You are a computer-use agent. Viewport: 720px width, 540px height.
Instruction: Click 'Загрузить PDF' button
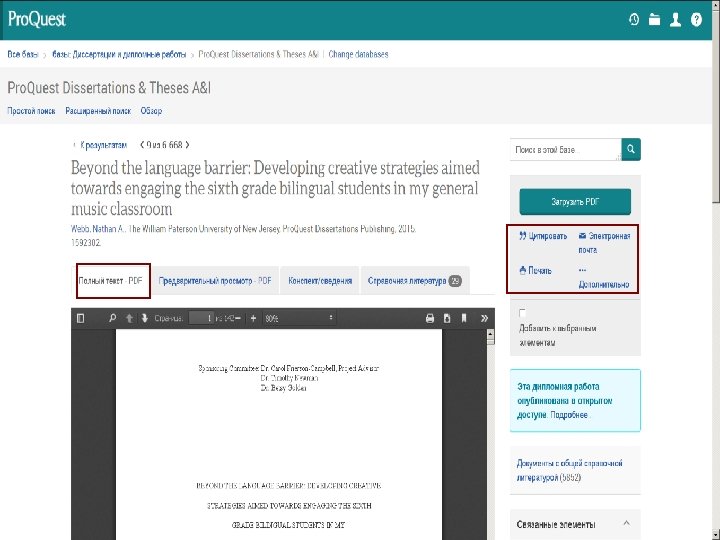(x=575, y=202)
